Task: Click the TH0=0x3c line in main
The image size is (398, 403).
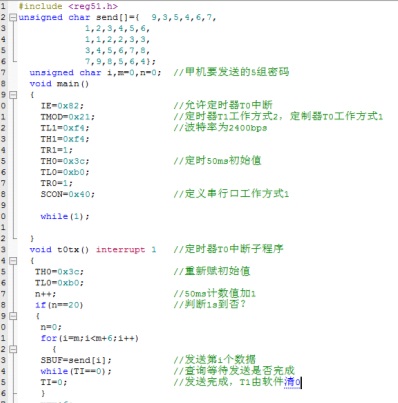Action: coord(65,161)
